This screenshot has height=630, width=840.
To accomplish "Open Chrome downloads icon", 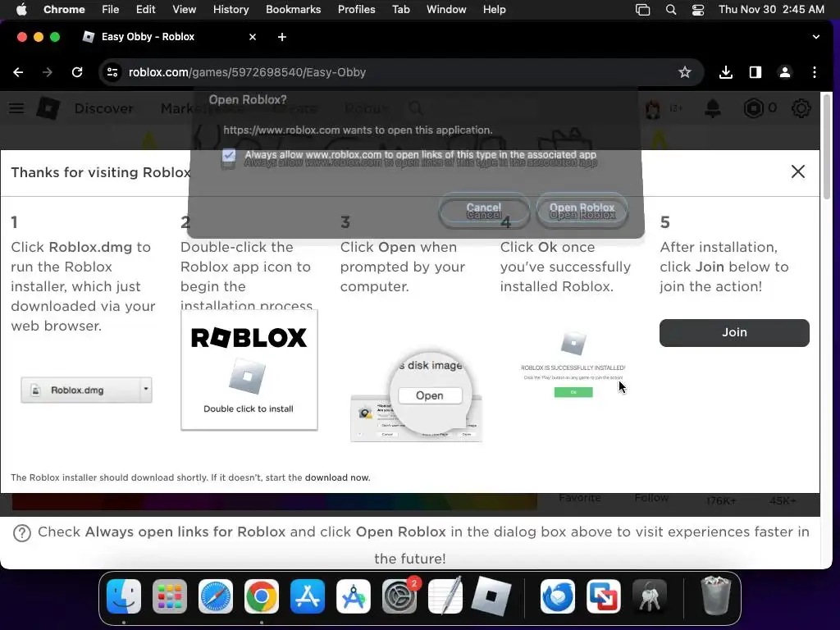I will coord(726,72).
